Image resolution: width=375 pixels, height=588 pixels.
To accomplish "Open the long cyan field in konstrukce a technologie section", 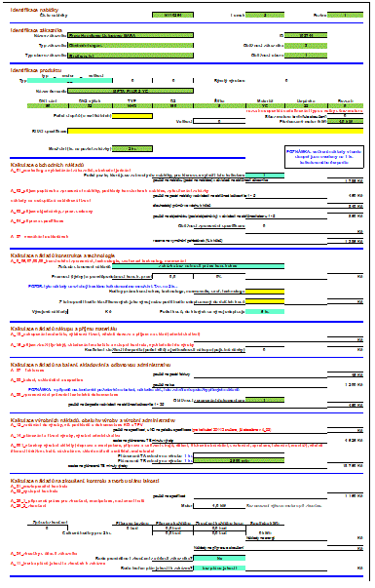I will (x=198, y=266).
